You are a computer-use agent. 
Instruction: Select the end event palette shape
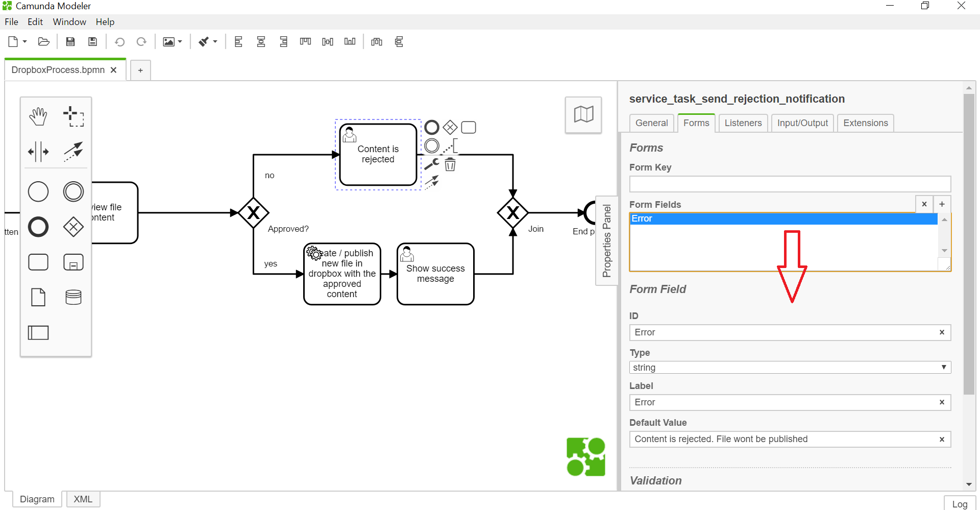[x=38, y=227]
